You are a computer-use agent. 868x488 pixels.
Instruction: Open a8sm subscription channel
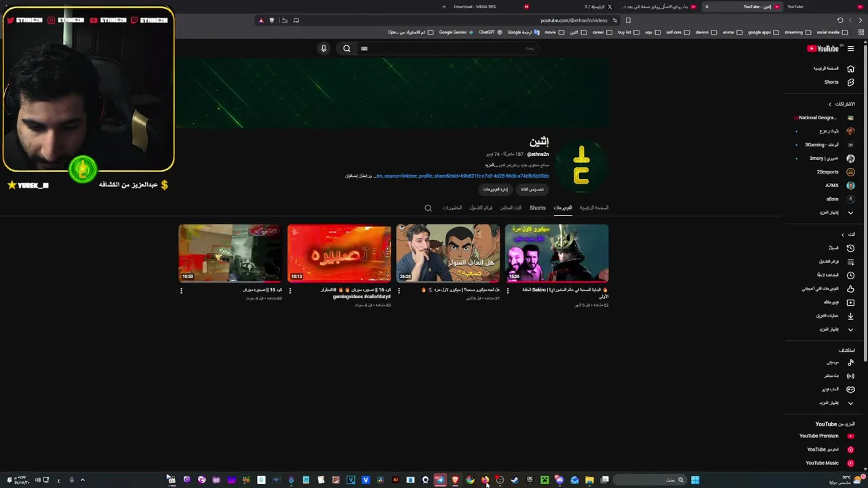click(x=825, y=199)
